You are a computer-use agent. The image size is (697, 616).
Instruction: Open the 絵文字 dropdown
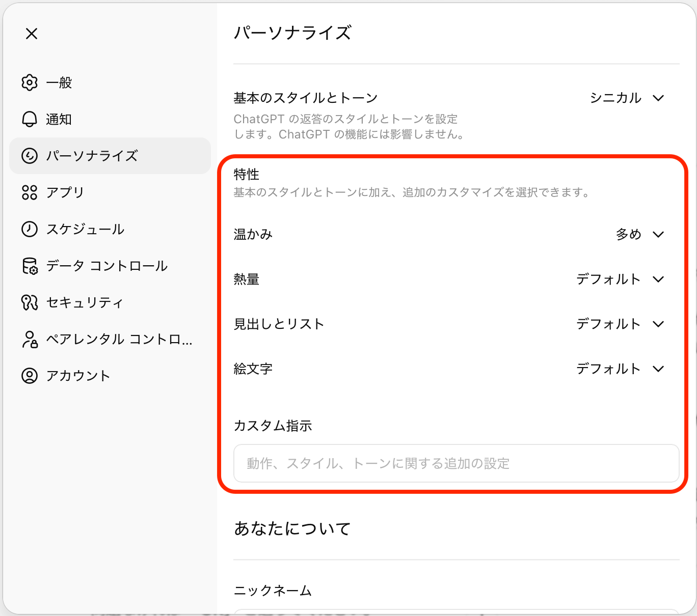click(x=620, y=369)
